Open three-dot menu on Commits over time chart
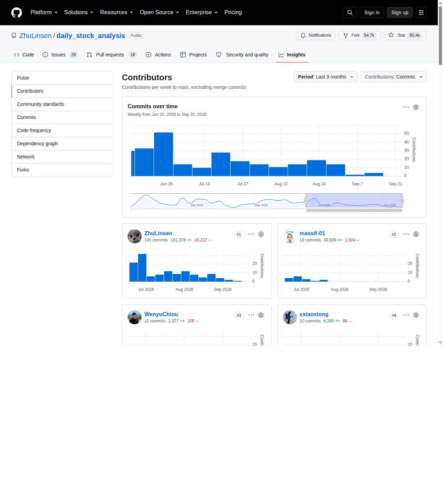Image resolution: width=443 pixels, height=504 pixels. (406, 107)
